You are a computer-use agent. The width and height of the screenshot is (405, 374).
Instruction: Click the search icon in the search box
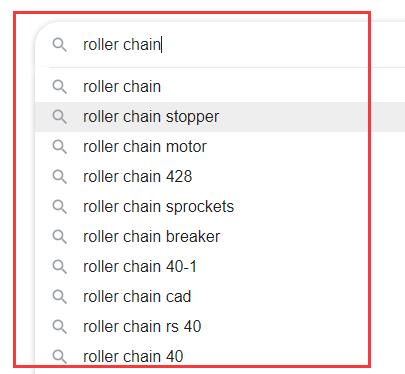(x=60, y=45)
